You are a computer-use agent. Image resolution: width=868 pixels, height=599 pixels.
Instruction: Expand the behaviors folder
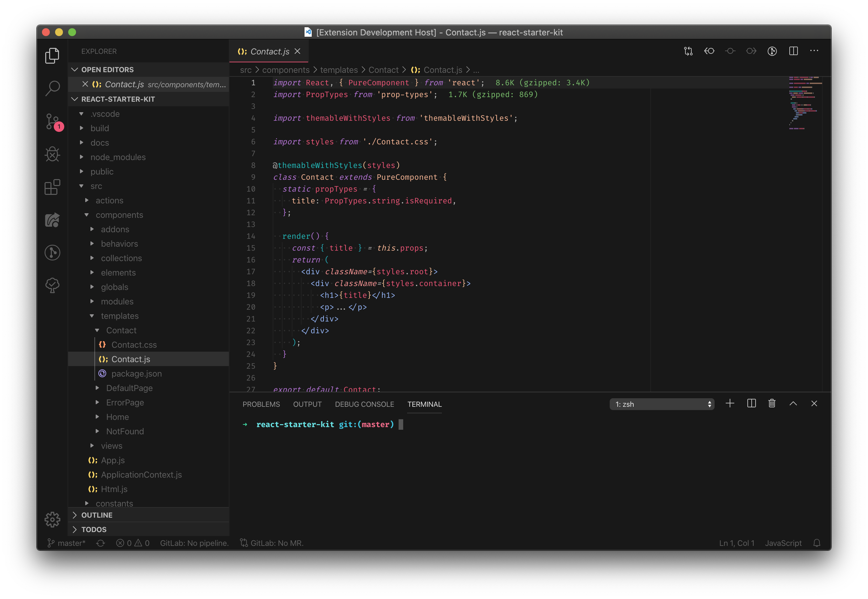coord(148,244)
